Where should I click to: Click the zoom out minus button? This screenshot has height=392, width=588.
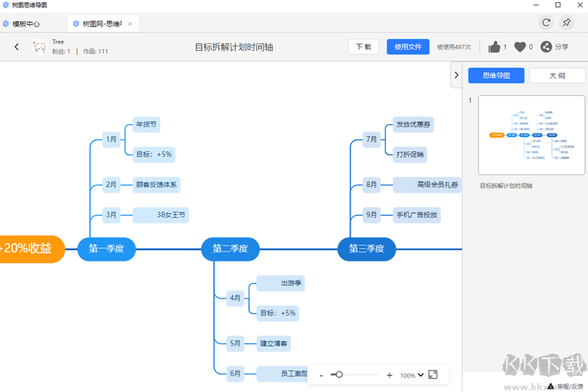[321, 376]
